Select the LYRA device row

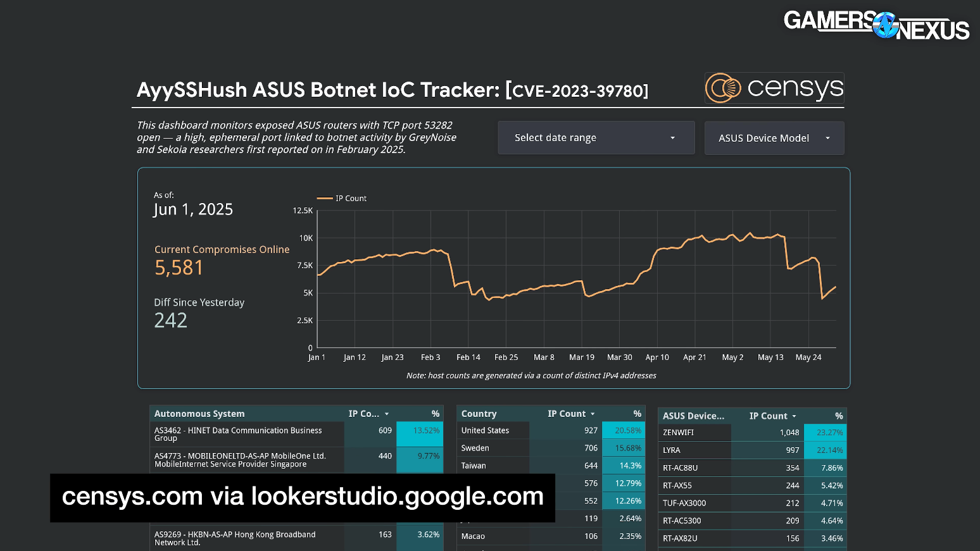coord(752,450)
